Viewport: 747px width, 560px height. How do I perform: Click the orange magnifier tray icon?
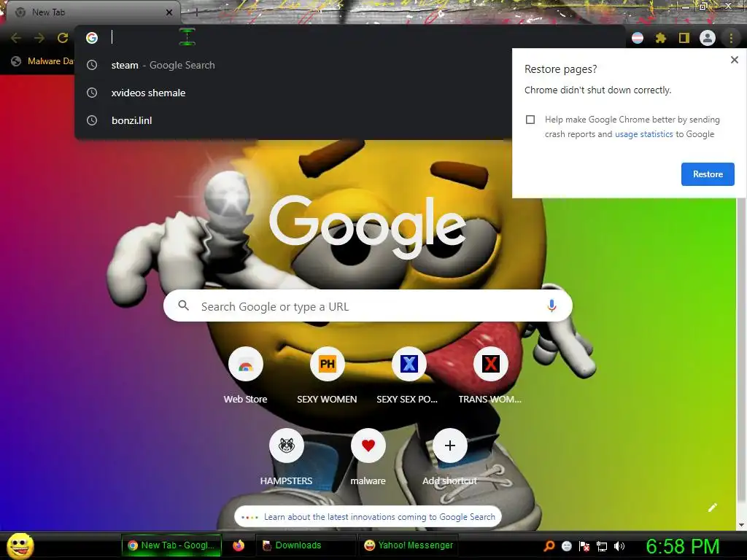pyautogui.click(x=549, y=546)
